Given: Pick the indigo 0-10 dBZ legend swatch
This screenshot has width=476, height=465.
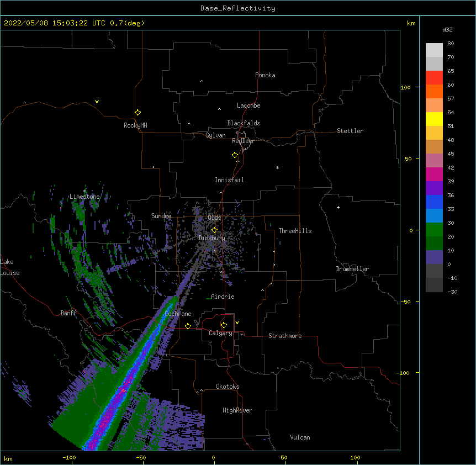Looking at the screenshot, I should (434, 257).
